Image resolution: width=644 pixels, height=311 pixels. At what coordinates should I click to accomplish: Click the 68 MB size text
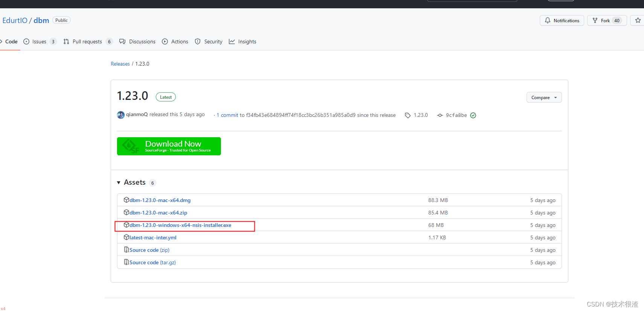436,225
